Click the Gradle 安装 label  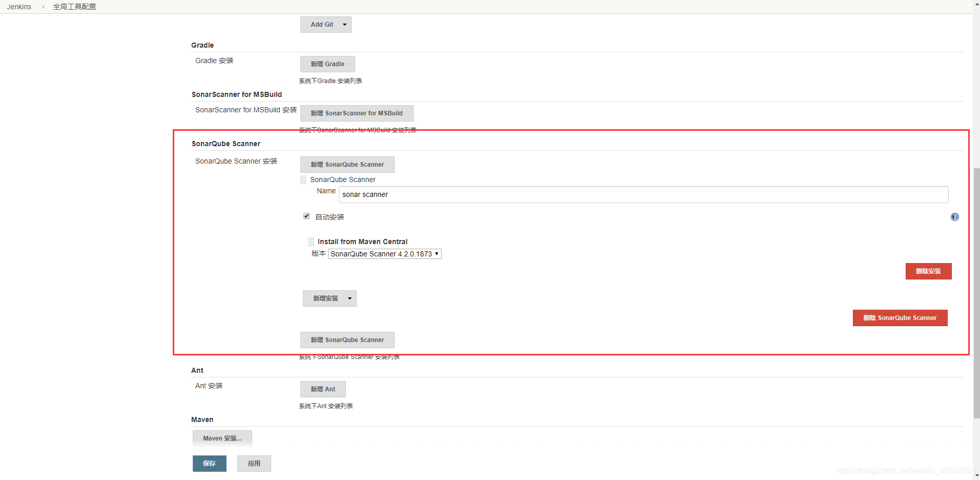click(x=214, y=61)
